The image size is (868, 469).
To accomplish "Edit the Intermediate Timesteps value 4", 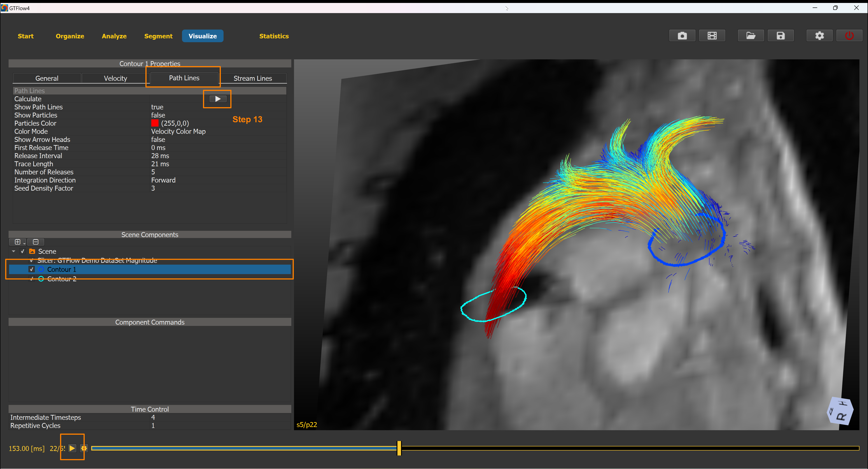I will (x=220, y=418).
